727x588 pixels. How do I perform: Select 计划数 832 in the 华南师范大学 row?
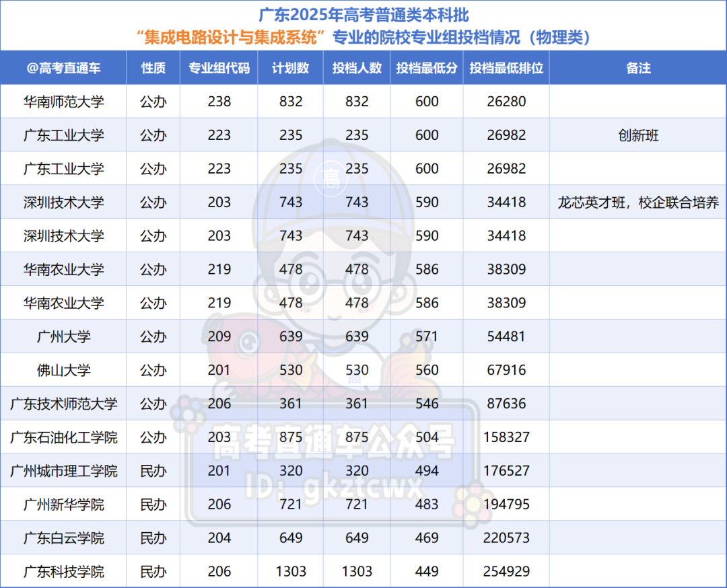click(291, 102)
